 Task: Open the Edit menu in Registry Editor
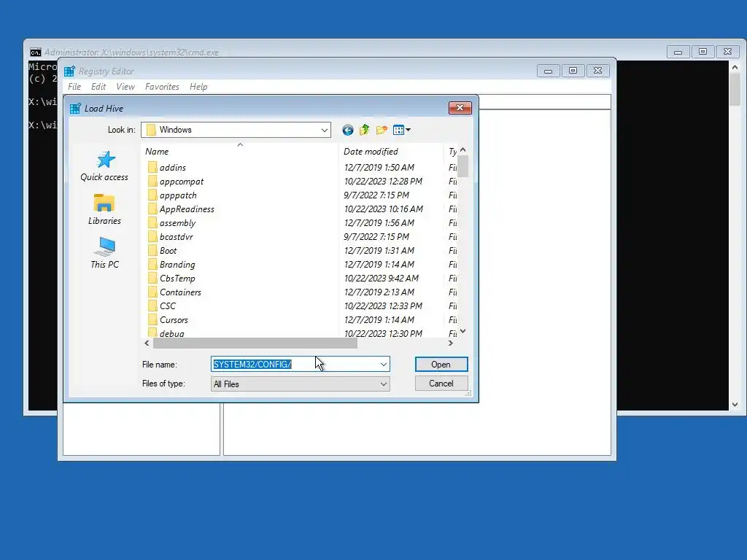click(x=98, y=87)
